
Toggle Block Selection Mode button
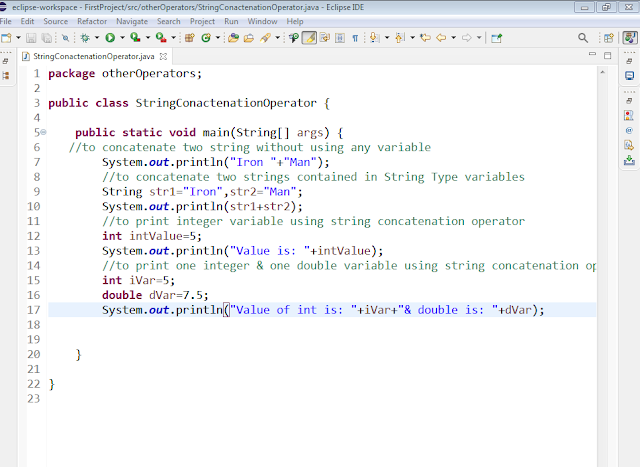(340, 38)
